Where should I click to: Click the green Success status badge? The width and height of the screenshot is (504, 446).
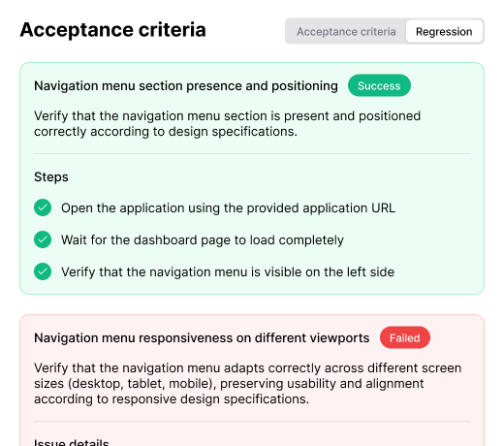click(379, 85)
